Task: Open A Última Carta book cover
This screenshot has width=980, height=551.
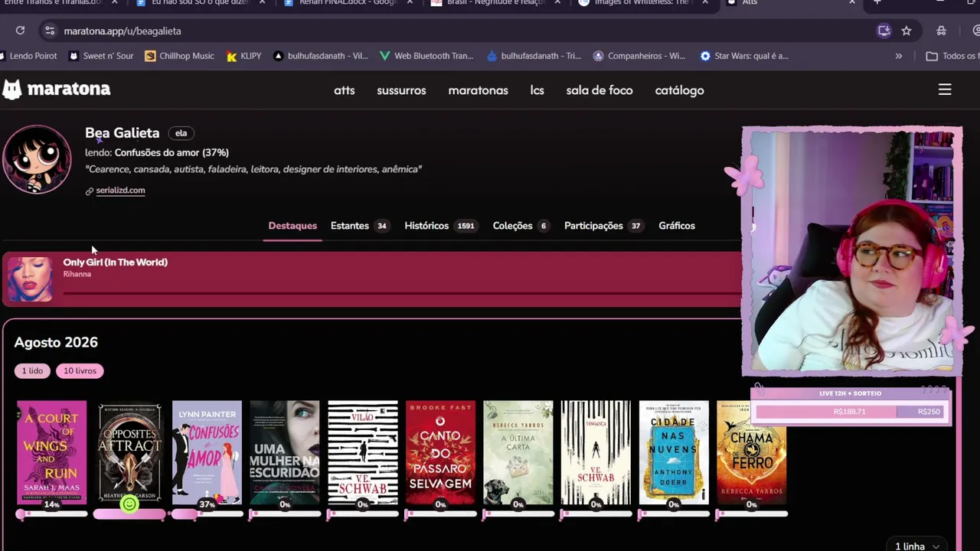Action: (x=518, y=452)
